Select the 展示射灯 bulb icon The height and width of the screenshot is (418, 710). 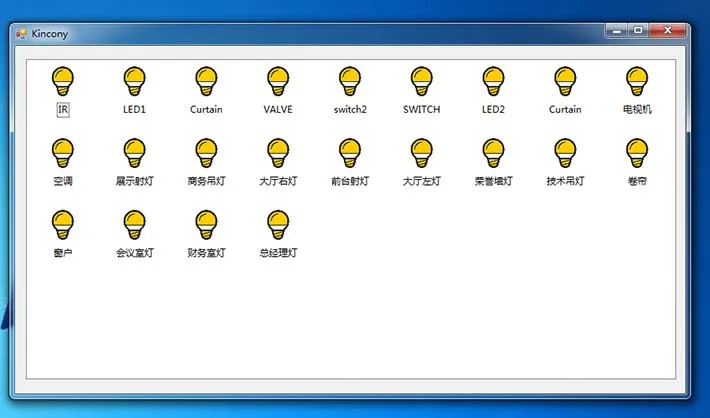coord(134,153)
